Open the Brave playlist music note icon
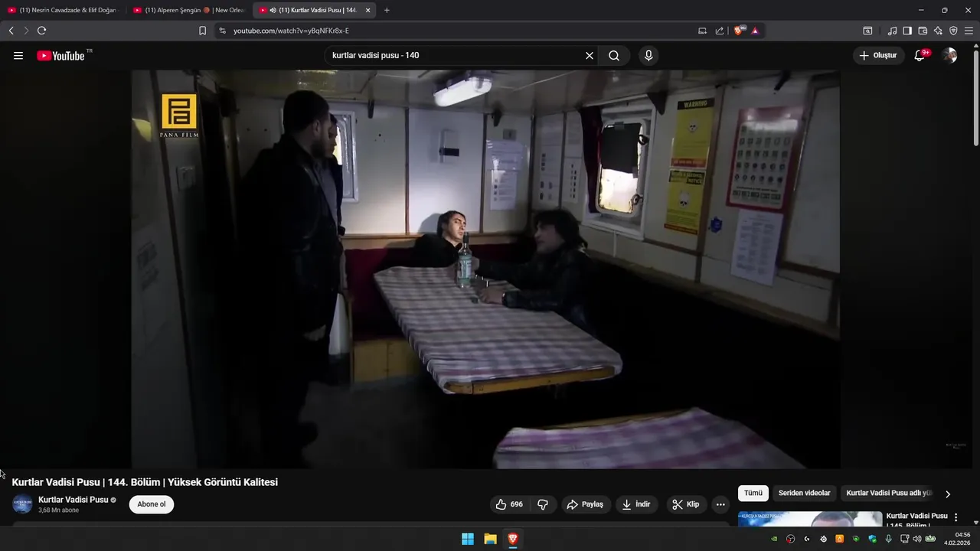Image resolution: width=980 pixels, height=551 pixels. [892, 31]
